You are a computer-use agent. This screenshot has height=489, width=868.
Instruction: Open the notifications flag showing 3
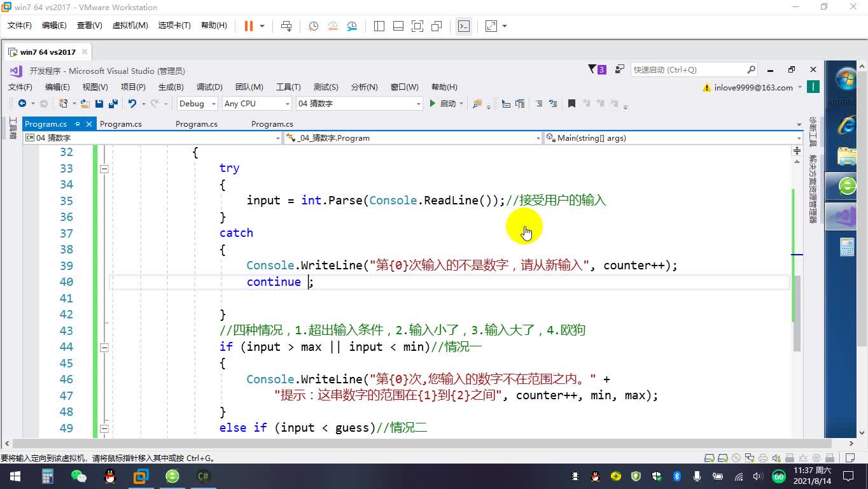pos(596,69)
